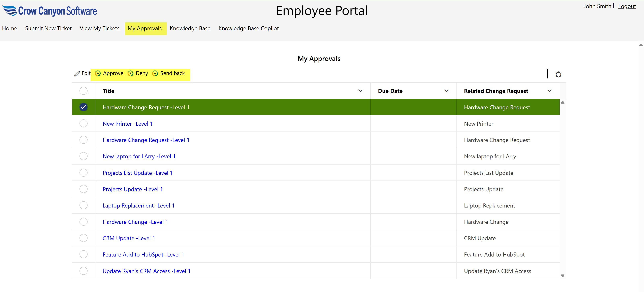Click the Approve action icon
644x292 pixels.
tap(98, 73)
